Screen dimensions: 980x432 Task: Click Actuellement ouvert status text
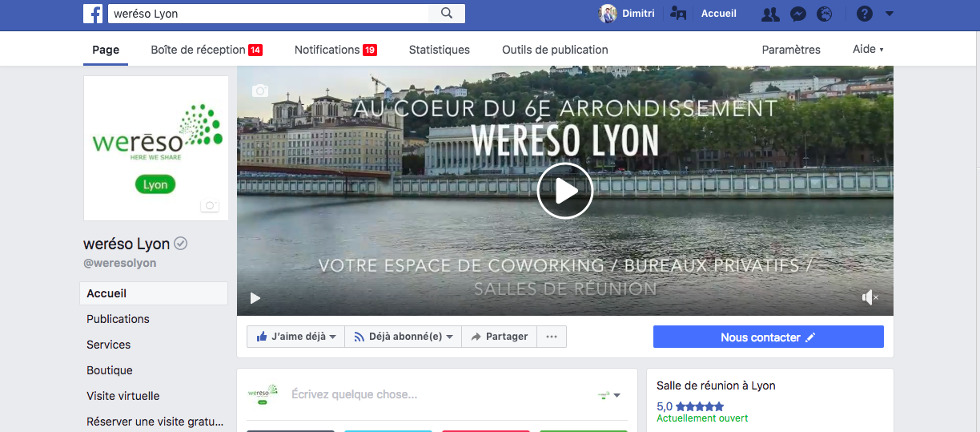pos(702,418)
